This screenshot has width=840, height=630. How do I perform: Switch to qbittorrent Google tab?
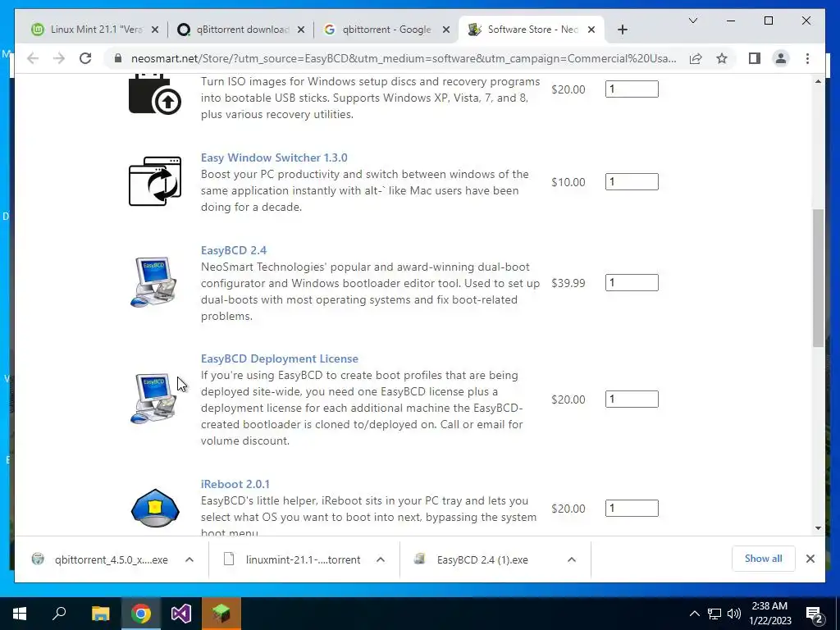(386, 30)
